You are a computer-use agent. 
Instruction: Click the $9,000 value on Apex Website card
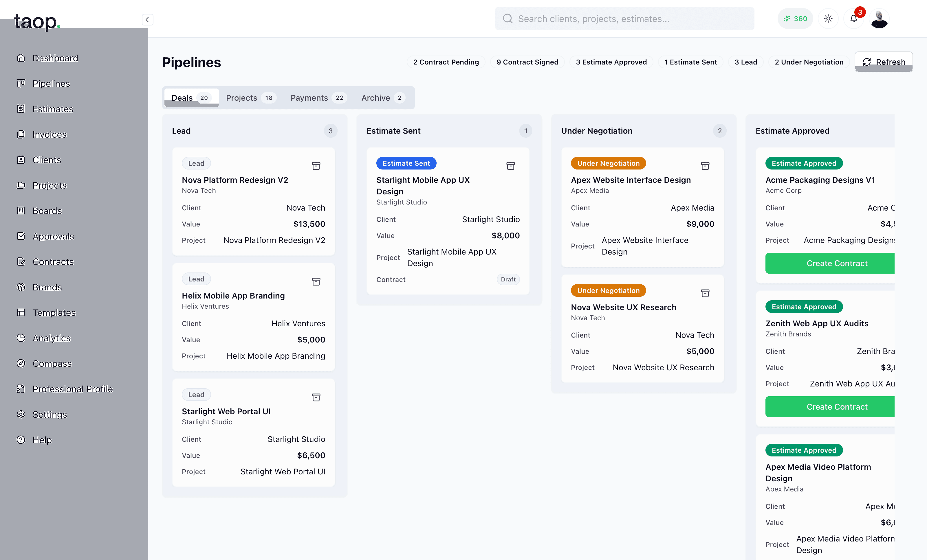700,224
